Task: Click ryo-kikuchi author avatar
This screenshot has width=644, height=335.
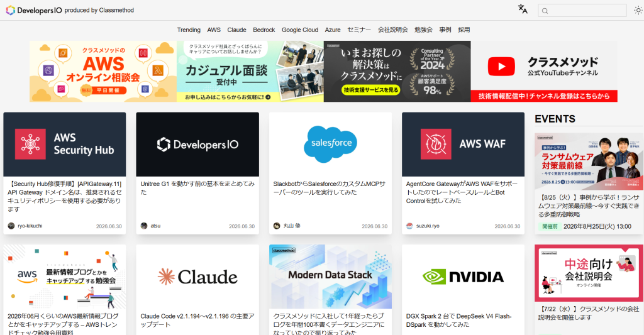Action: [11, 226]
